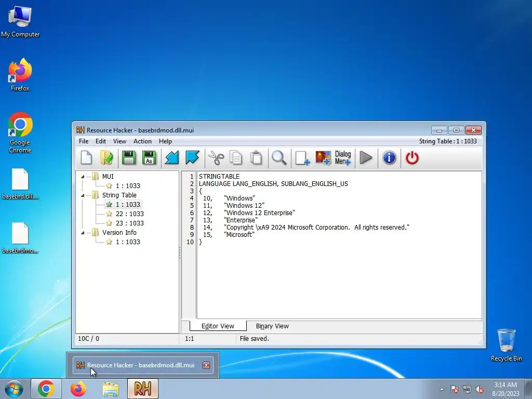Open Windows Explorer from the taskbar
Image resolution: width=532 pixels, height=399 pixels.
[111, 389]
